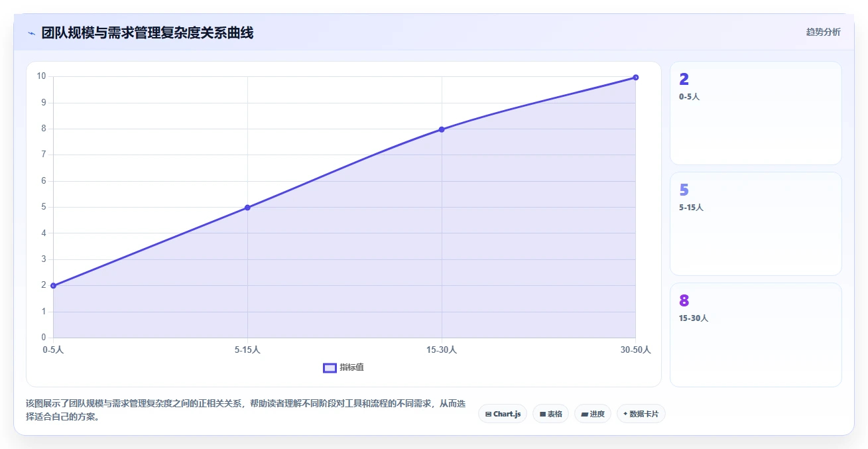The width and height of the screenshot is (868, 449).
Task: Click the y-axis label 0
Action: coord(44,338)
